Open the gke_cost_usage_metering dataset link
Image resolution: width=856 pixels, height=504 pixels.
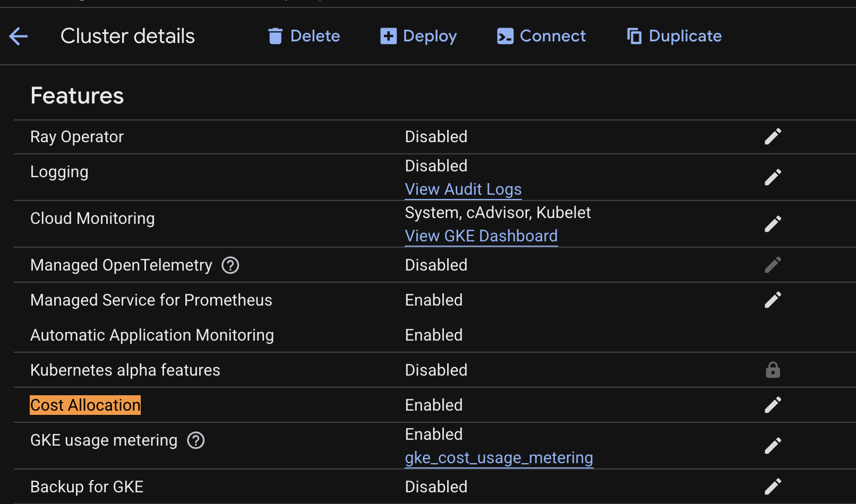tap(499, 458)
